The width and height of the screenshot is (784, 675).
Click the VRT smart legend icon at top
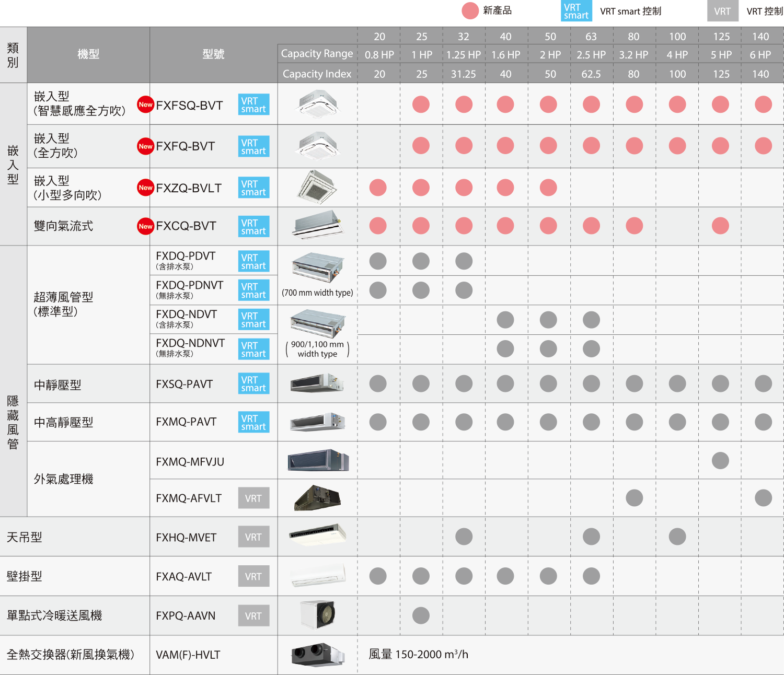click(x=576, y=11)
